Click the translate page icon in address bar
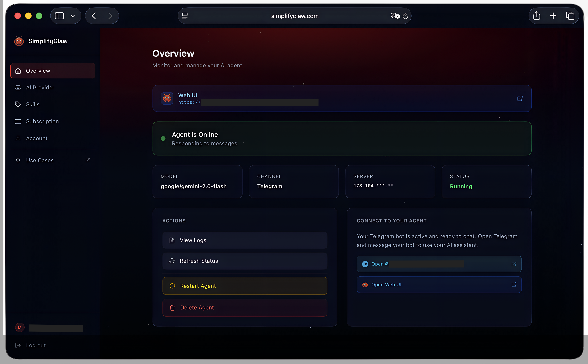Viewport: 588px width, 364px height. [395, 16]
